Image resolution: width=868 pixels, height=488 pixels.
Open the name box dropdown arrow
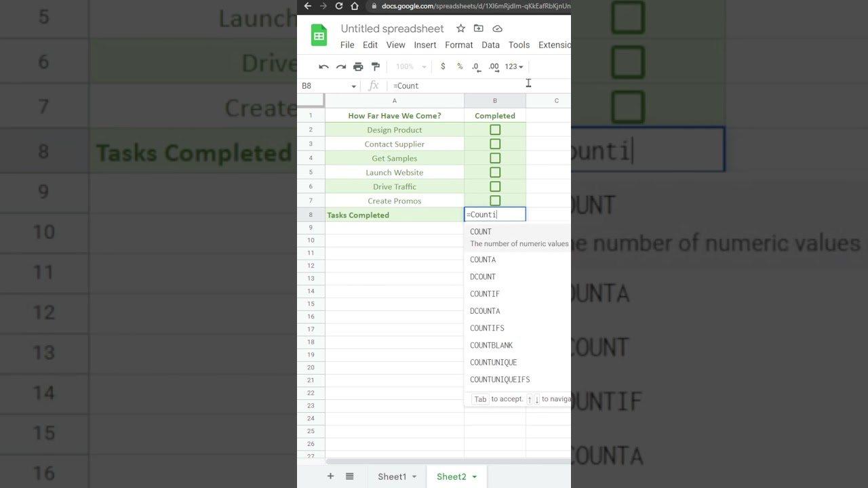point(353,86)
